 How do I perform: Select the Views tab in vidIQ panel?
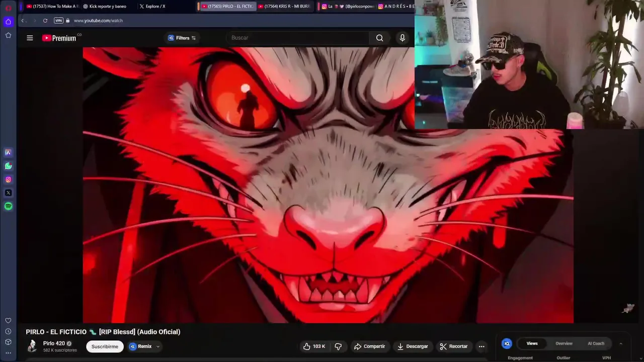point(532,343)
